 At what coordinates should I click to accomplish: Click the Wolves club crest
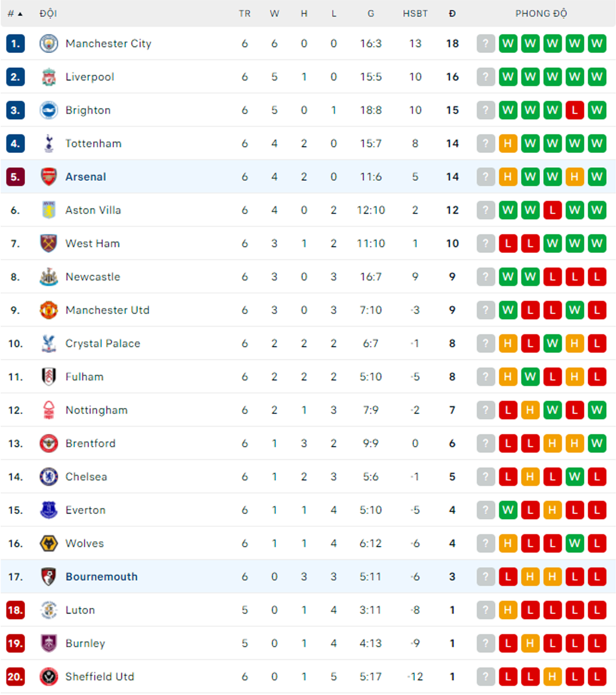49,544
